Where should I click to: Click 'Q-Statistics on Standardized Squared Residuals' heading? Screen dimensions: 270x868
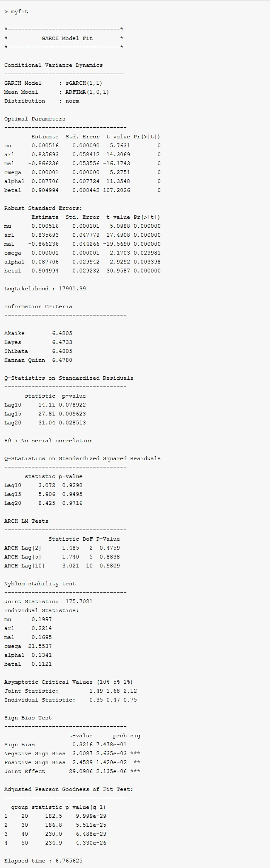click(82, 458)
